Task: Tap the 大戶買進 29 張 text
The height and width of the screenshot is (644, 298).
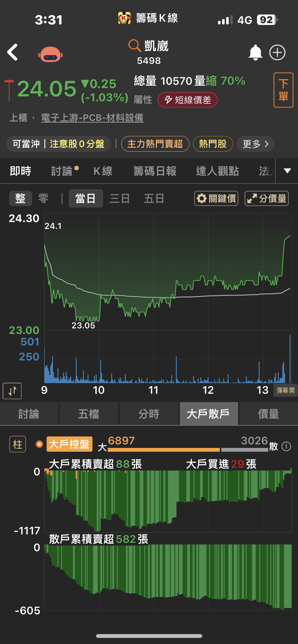Action: click(221, 464)
